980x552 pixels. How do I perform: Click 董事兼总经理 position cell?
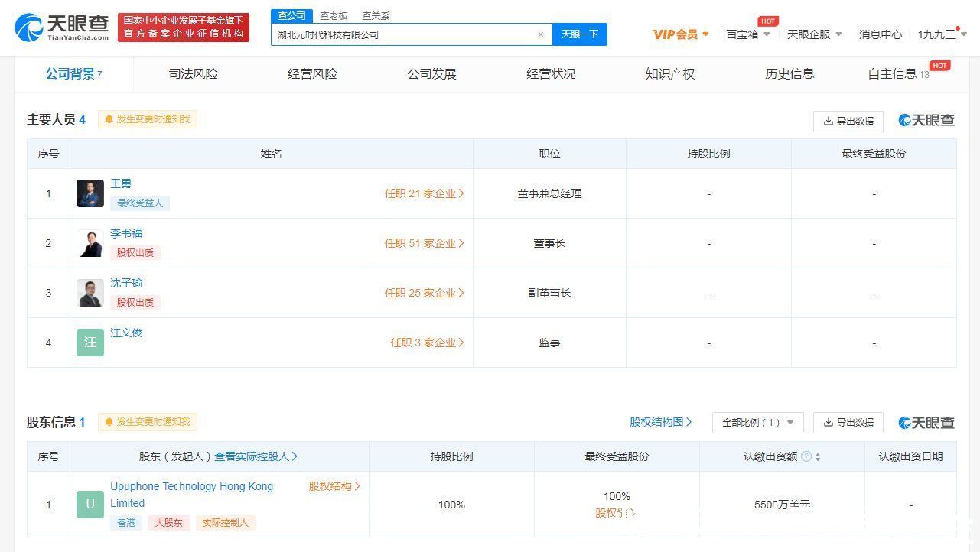pyautogui.click(x=549, y=193)
